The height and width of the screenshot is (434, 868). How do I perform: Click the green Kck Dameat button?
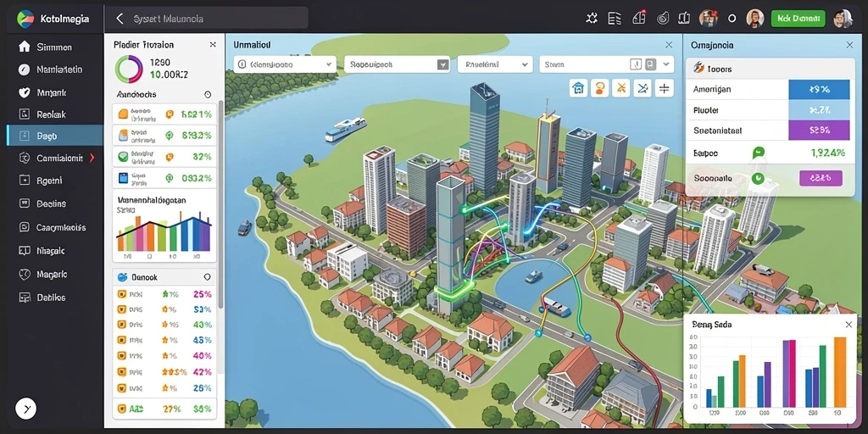(798, 19)
